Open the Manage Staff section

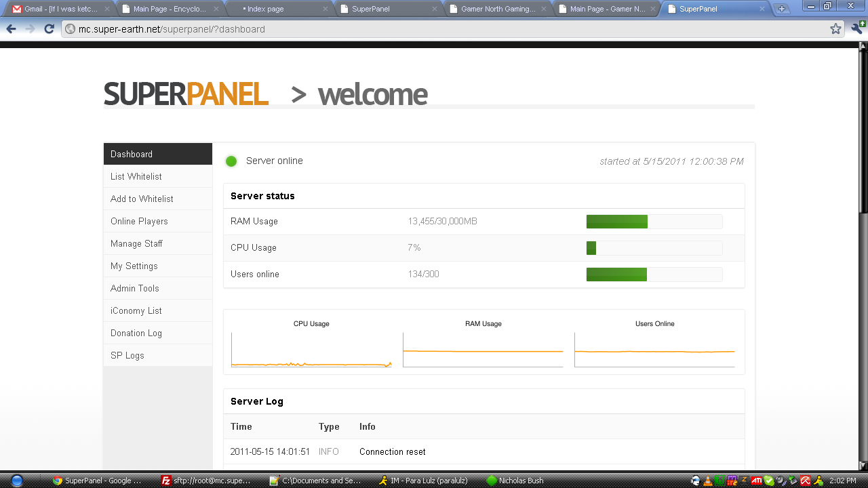136,243
